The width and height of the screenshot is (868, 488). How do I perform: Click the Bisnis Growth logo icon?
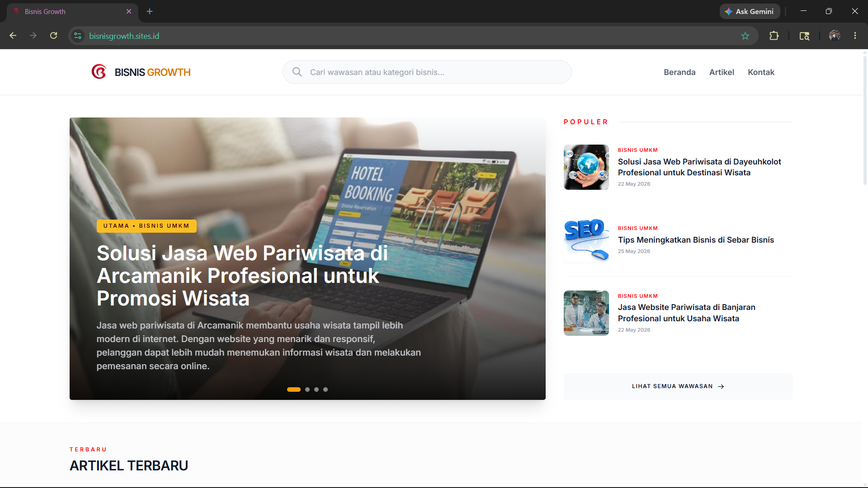coord(99,72)
